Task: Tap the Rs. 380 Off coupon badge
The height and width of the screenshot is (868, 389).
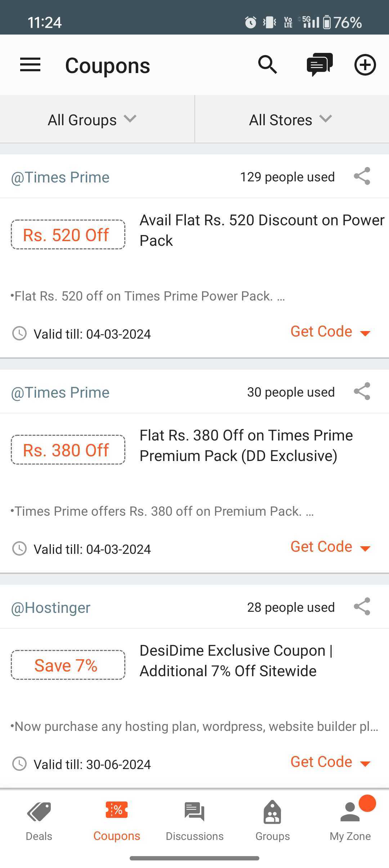Action: tap(68, 450)
